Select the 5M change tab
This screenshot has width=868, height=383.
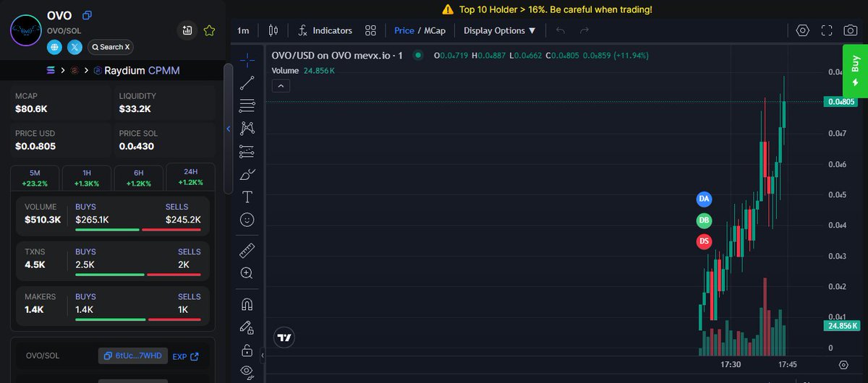click(x=35, y=178)
